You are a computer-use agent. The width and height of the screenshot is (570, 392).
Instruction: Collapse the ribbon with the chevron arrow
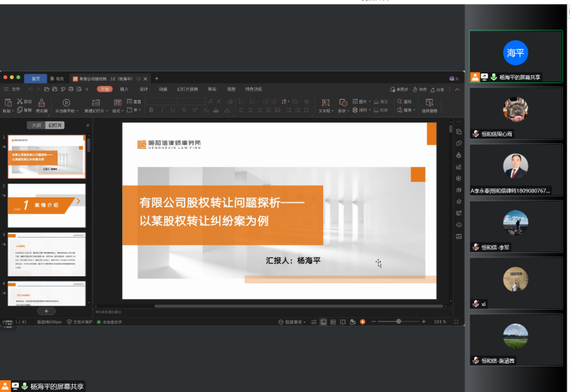pyautogui.click(x=457, y=89)
